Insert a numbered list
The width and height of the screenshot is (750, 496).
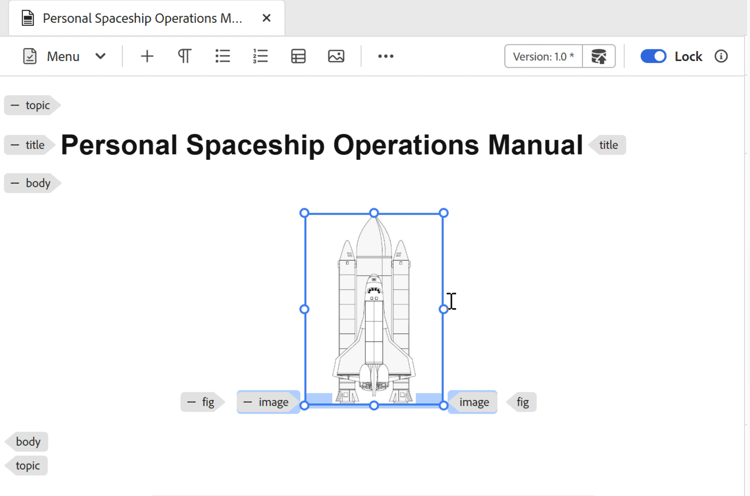click(260, 56)
